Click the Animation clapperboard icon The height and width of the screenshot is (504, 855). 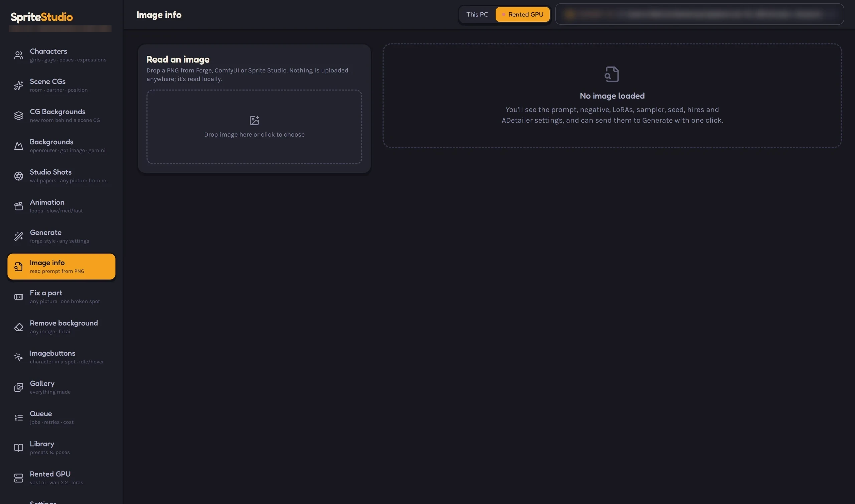(x=19, y=206)
